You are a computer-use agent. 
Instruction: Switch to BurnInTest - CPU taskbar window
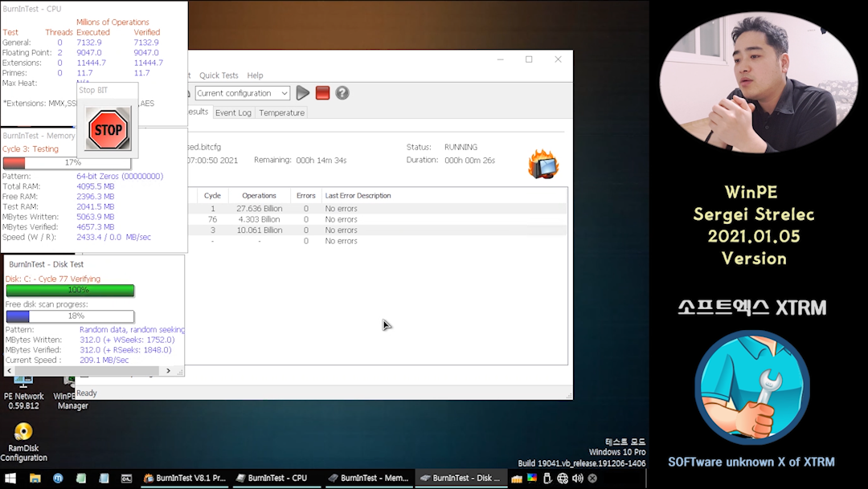tap(278, 478)
